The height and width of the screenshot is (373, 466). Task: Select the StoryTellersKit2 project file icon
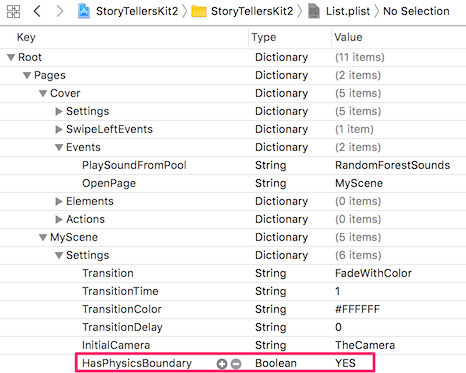point(84,11)
